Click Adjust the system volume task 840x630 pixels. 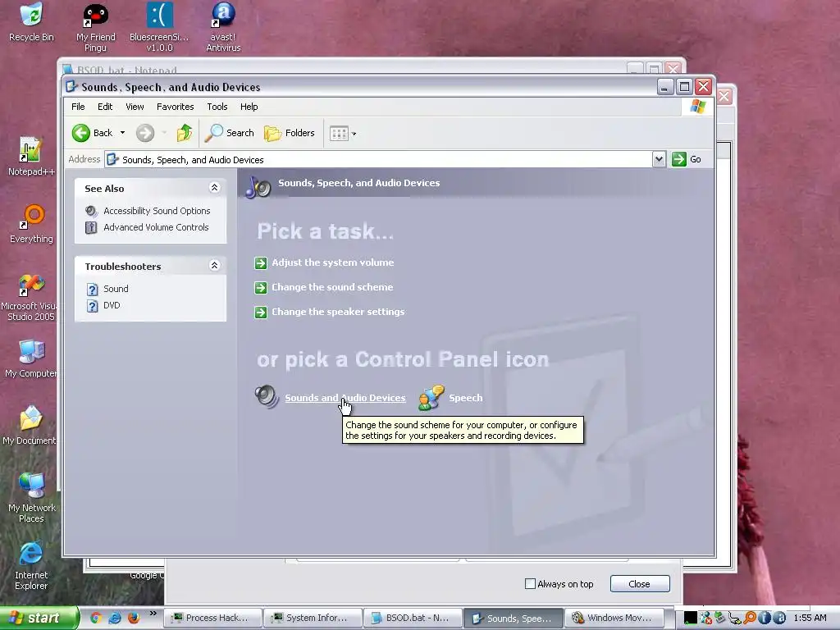(x=333, y=262)
